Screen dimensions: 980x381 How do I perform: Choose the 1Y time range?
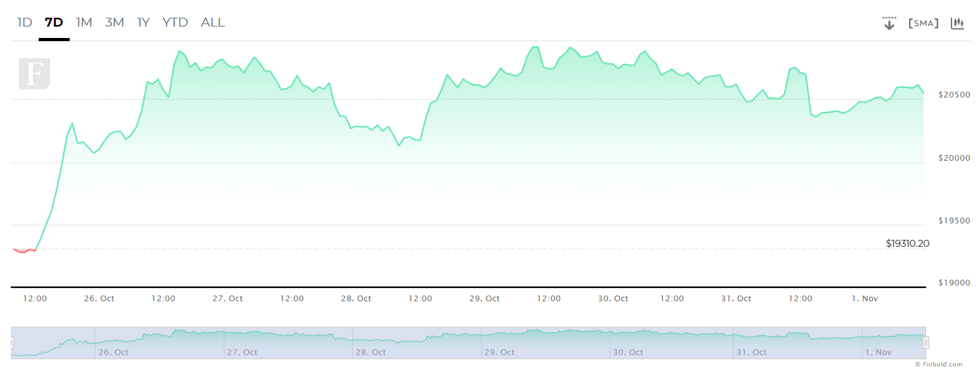143,22
